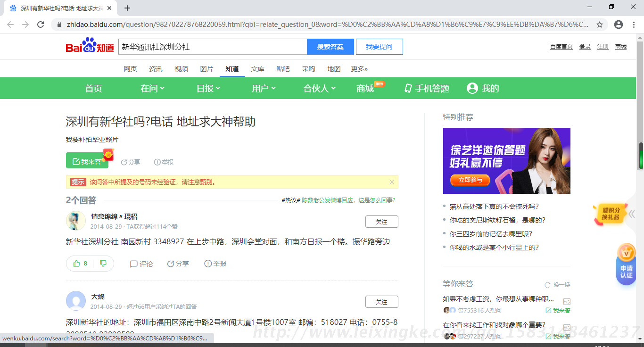
Task: Switch to the 图片 search tab
Action: point(206,69)
